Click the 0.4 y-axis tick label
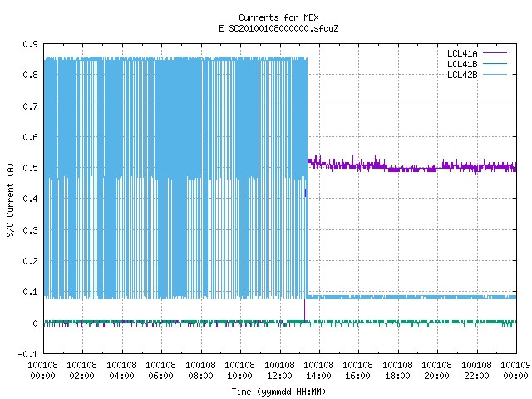This screenshot has height=399, width=532. (31, 199)
